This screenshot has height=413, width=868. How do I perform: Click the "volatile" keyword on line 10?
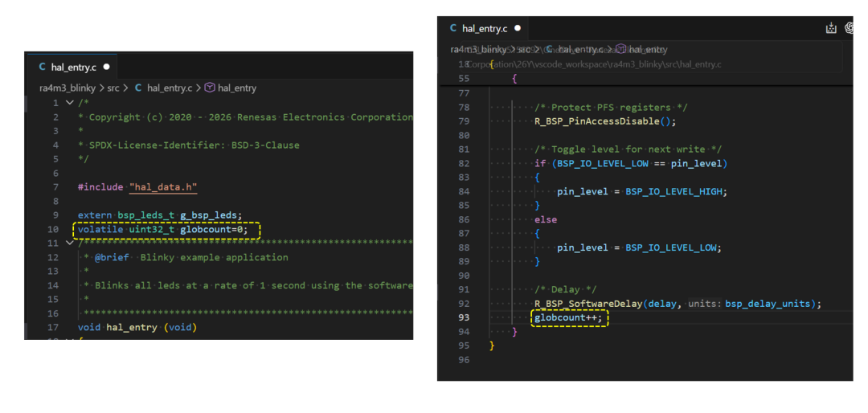100,229
